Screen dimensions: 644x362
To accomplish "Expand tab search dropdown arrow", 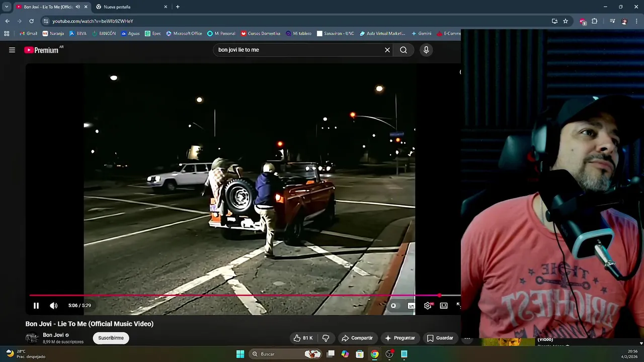I will 7,7.
